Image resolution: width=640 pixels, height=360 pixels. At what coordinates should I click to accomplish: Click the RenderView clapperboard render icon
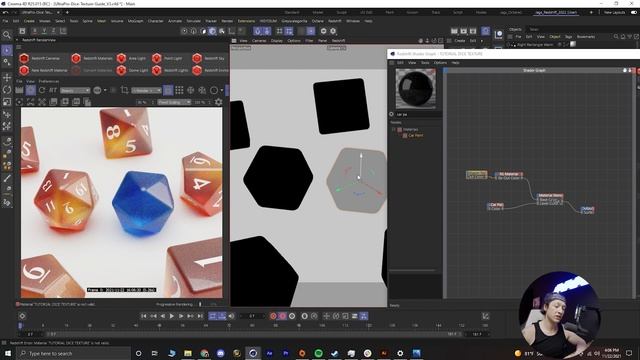pos(19,90)
